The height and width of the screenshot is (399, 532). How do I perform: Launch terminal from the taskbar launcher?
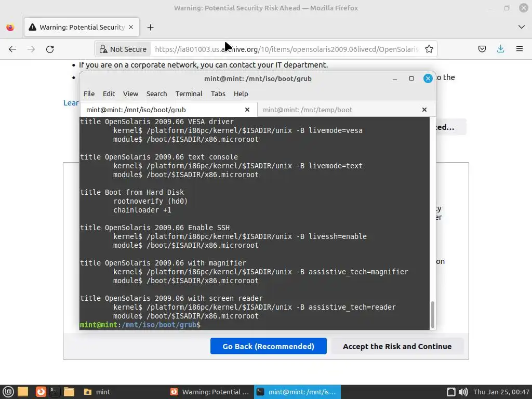point(54,392)
